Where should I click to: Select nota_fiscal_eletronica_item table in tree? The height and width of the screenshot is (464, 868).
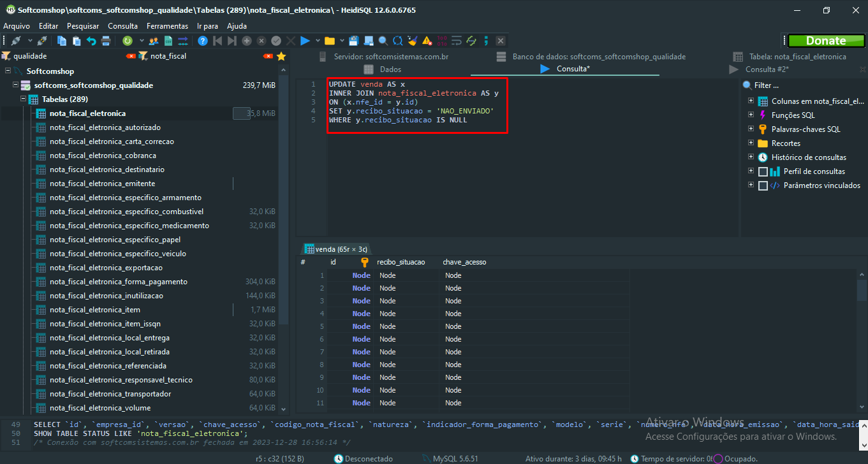tap(87, 310)
